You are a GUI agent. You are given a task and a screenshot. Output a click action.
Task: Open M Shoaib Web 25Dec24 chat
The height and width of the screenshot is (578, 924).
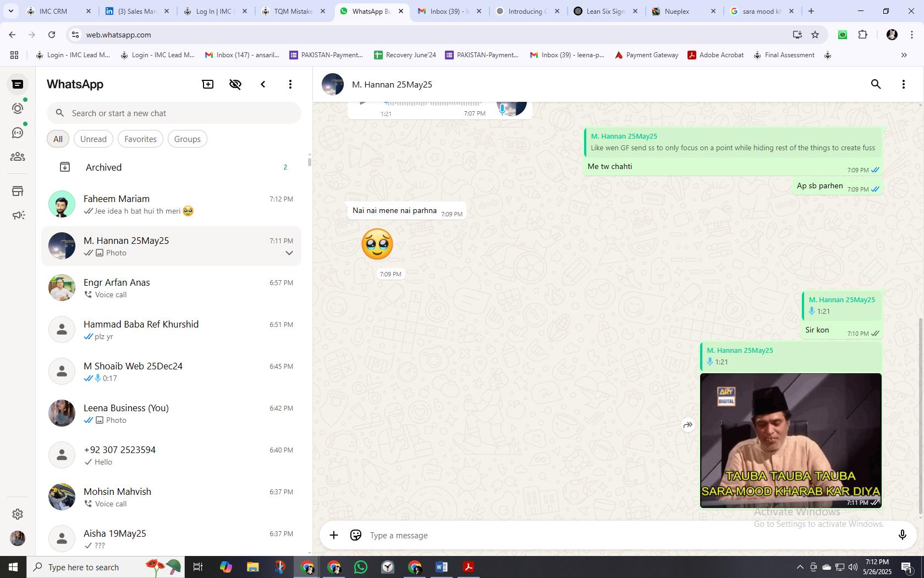171,372
